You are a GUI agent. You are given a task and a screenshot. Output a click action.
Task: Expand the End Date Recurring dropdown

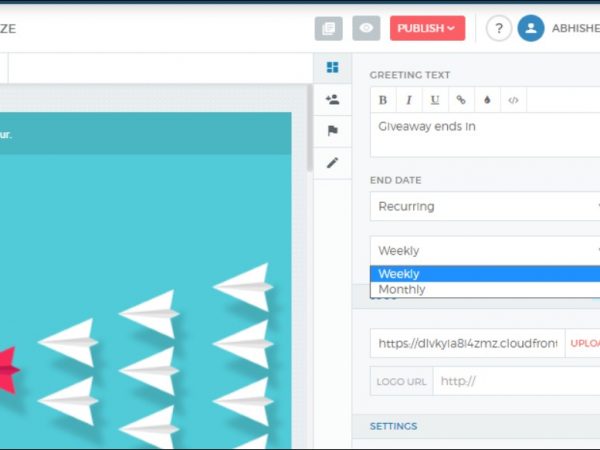click(485, 206)
